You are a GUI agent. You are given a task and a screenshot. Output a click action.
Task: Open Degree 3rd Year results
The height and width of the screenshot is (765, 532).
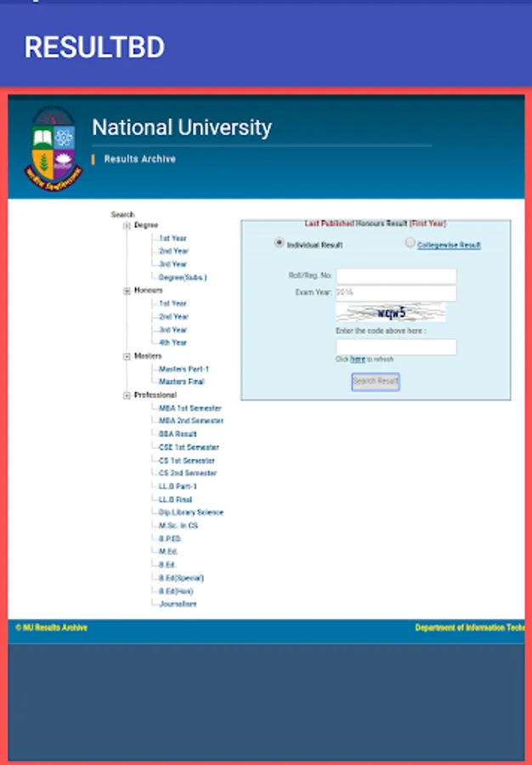point(173,264)
